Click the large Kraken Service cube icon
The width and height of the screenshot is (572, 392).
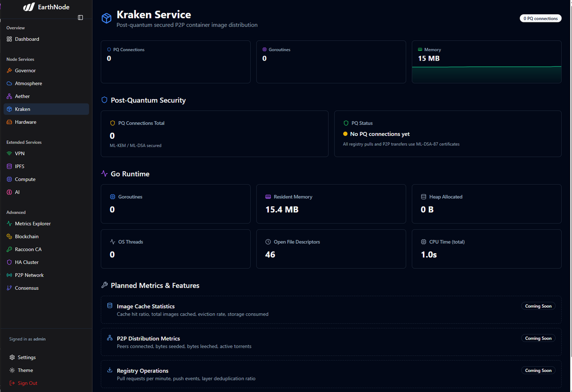tap(106, 18)
